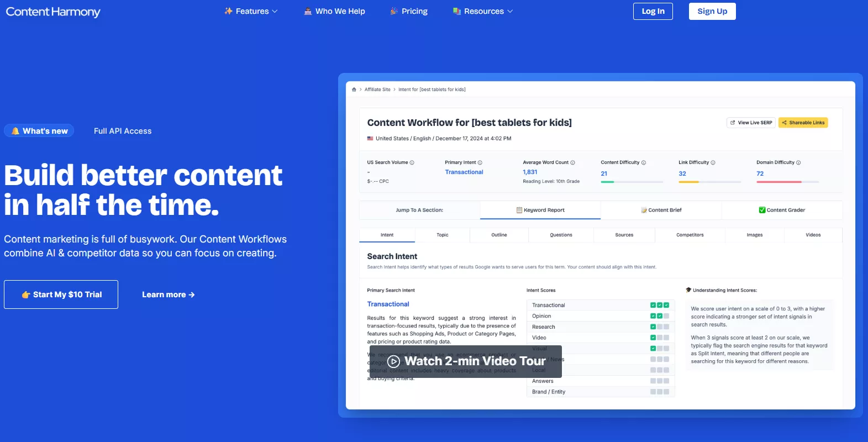Select the Keyword Report tab

(x=540, y=210)
